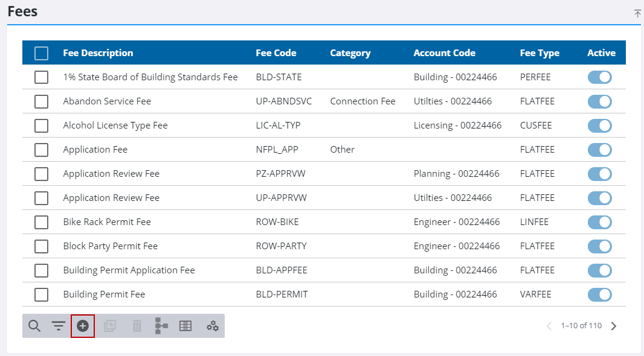Sort by the Fee Description column header

tap(98, 53)
